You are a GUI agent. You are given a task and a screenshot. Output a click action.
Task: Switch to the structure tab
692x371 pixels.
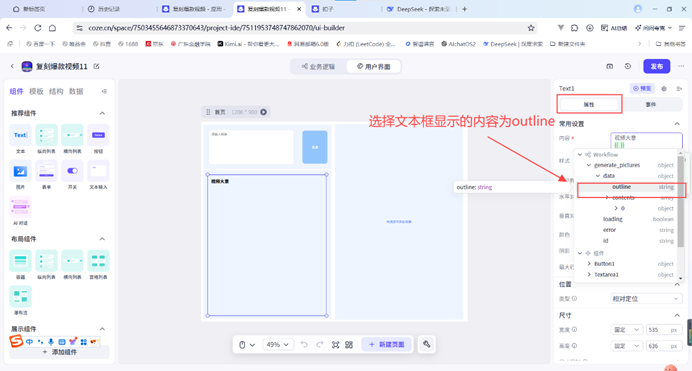coord(56,91)
